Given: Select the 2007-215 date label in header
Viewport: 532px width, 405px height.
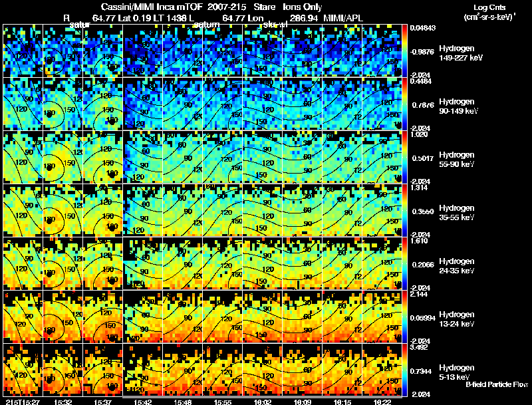Looking at the screenshot, I should click(226, 7).
